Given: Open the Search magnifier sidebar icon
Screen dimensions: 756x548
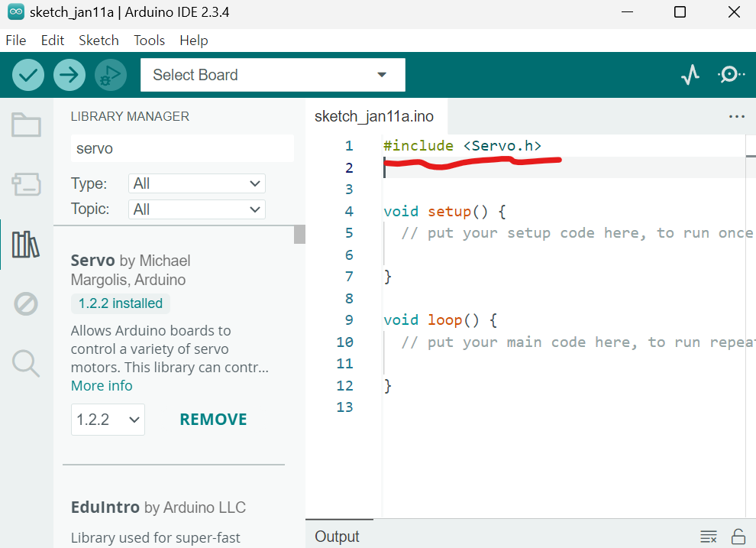Looking at the screenshot, I should (x=26, y=363).
